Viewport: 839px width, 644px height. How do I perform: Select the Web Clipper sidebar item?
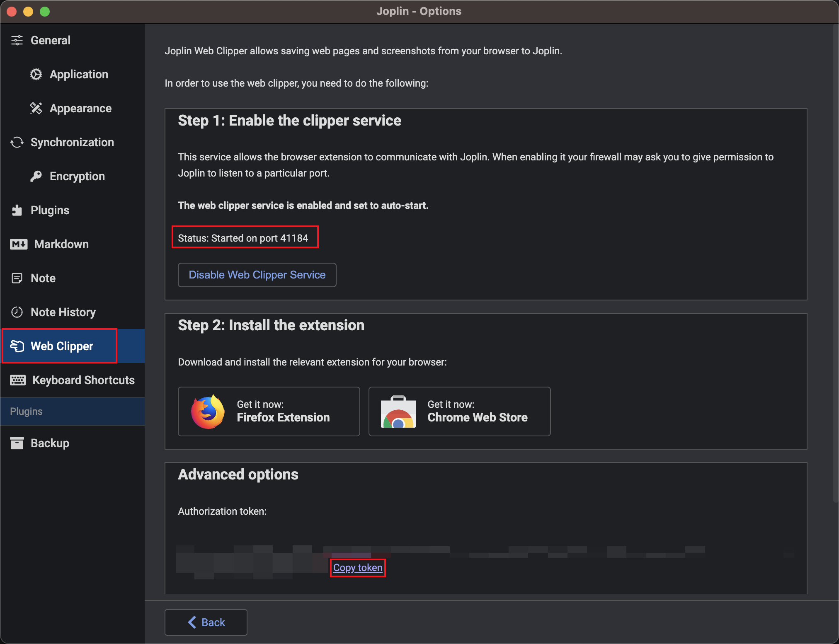tap(62, 346)
